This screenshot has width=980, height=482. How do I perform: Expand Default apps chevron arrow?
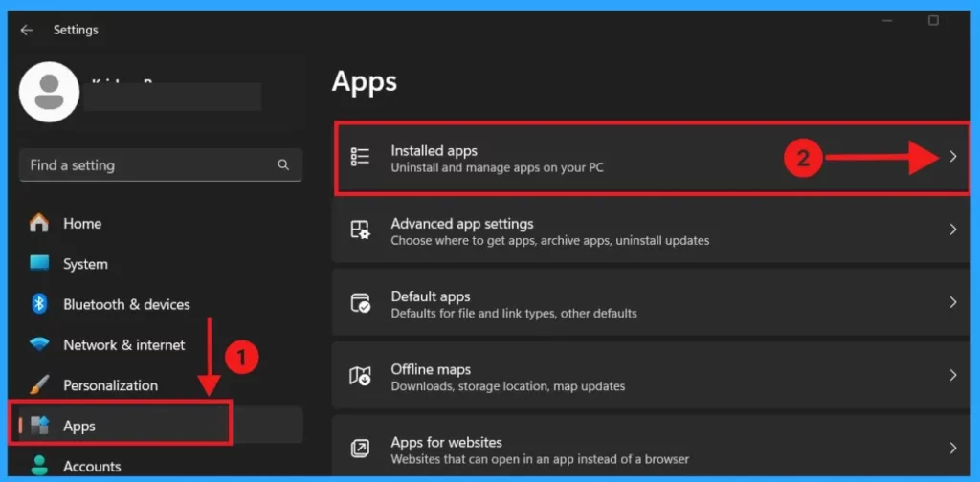[x=952, y=303]
